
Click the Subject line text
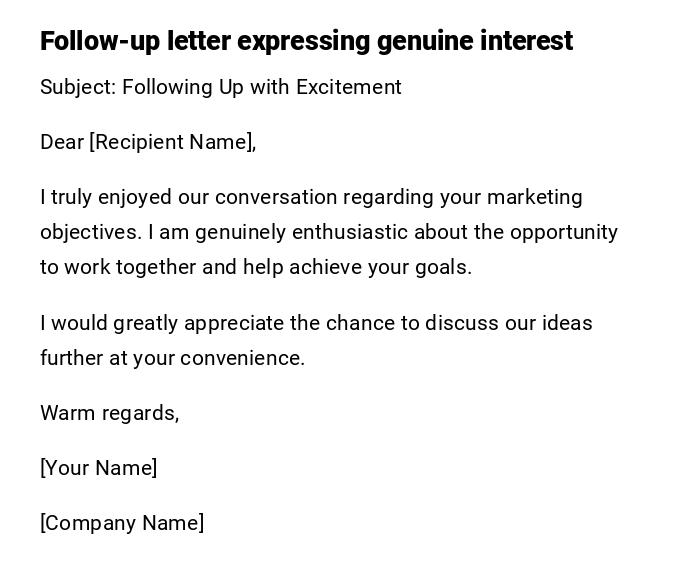pyautogui.click(x=220, y=87)
